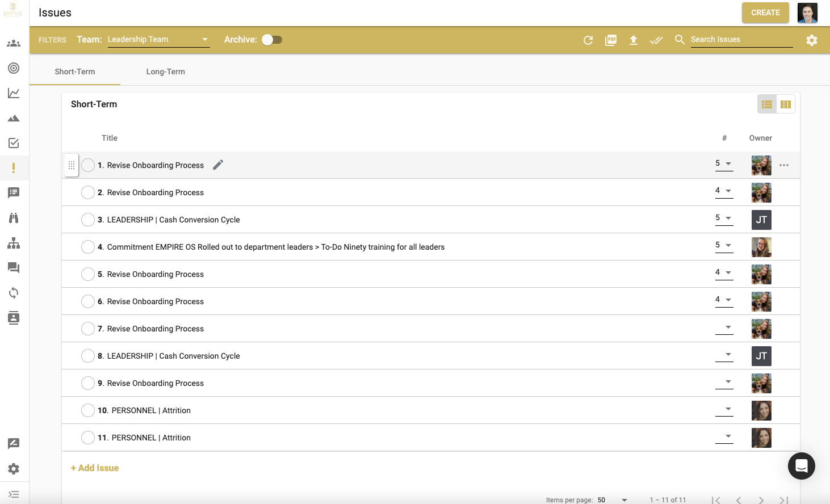Toggle the Archive switch
The width and height of the screenshot is (830, 504).
272,40
